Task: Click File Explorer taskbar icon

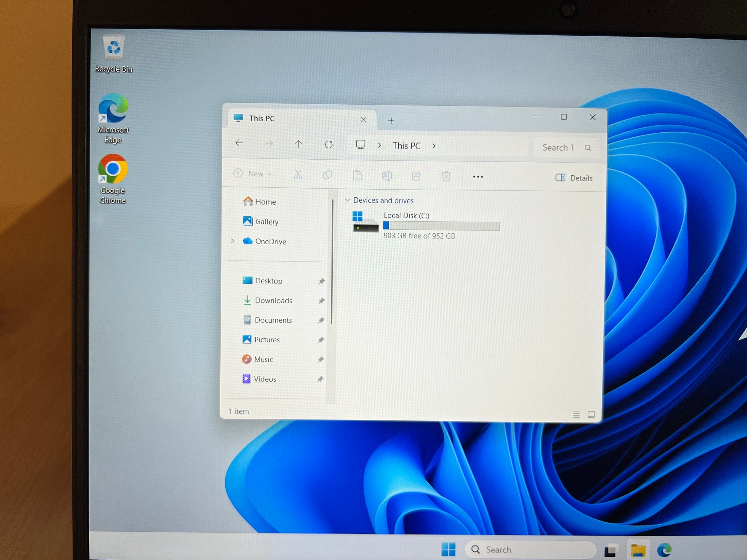Action: coord(638,550)
